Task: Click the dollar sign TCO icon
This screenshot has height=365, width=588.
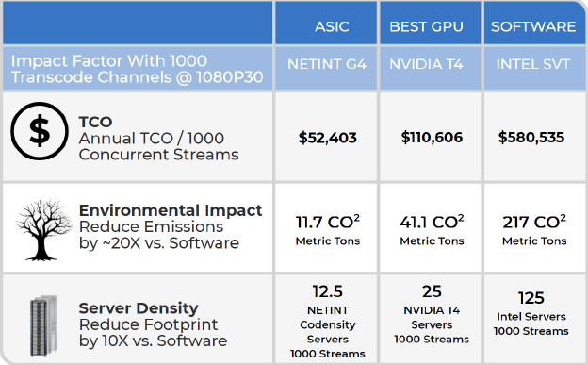Action: pyautogui.click(x=40, y=131)
